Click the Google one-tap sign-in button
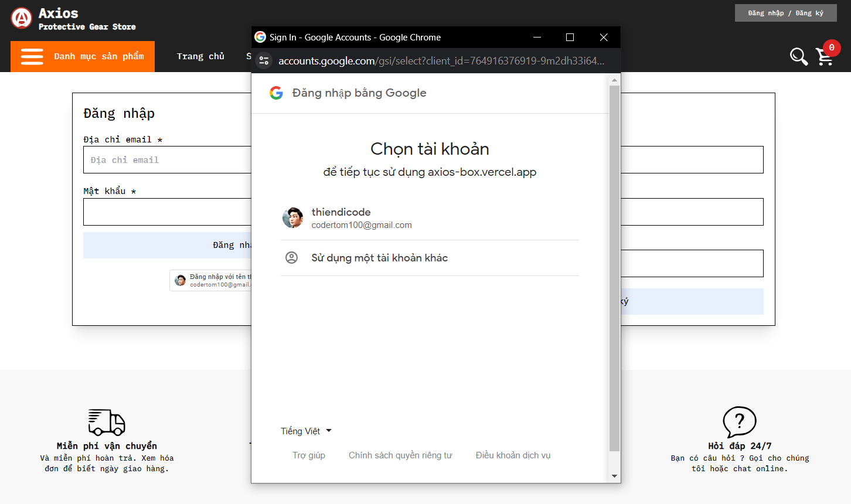The width and height of the screenshot is (851, 504). pos(210,280)
